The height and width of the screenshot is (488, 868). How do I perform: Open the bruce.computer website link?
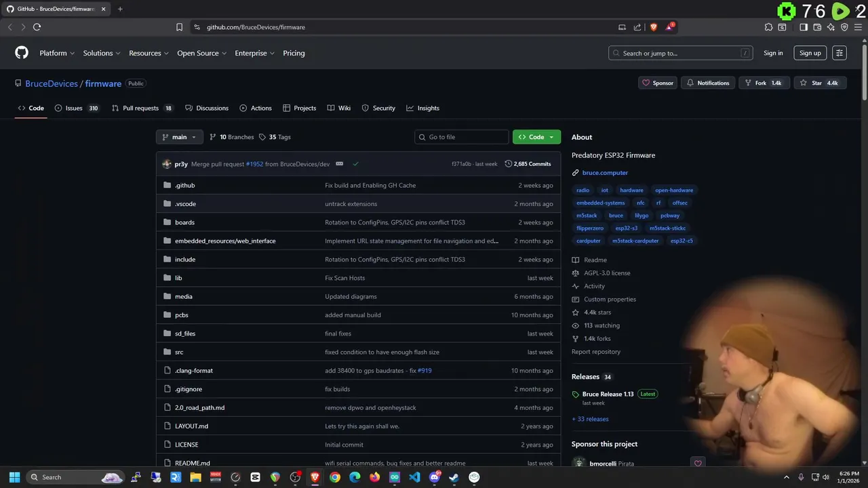[605, 173]
